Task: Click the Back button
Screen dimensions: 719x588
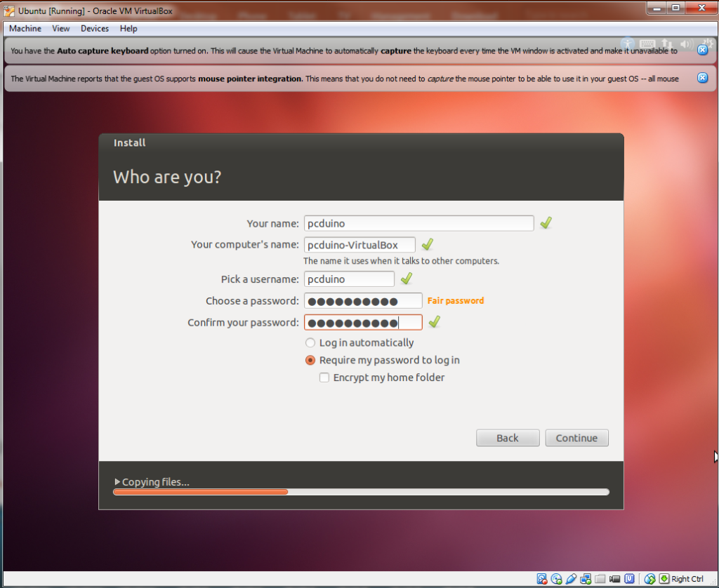Action: tap(508, 438)
